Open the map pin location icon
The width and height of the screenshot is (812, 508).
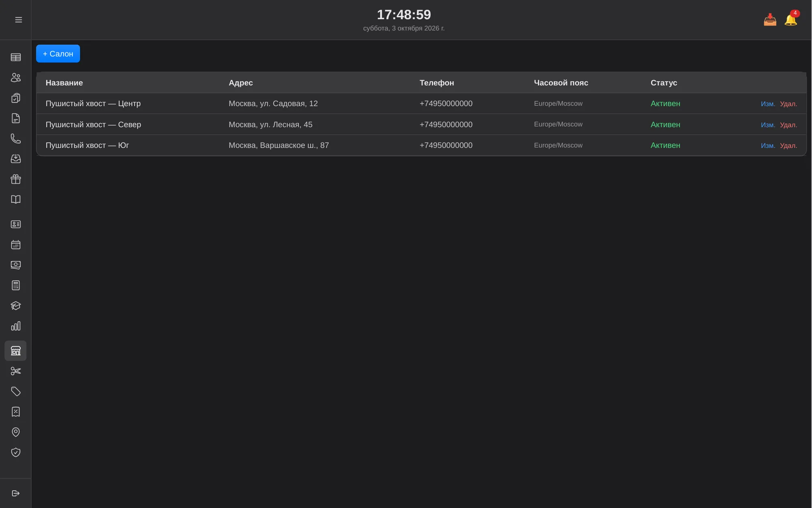point(15,432)
